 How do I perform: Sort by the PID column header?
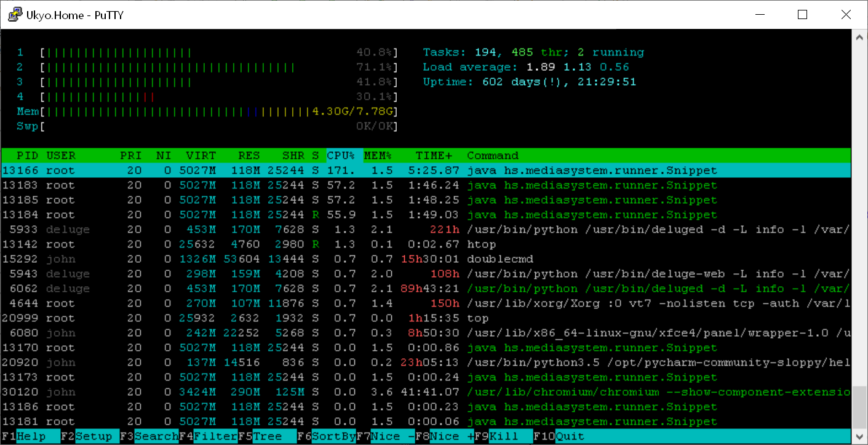tap(27, 156)
